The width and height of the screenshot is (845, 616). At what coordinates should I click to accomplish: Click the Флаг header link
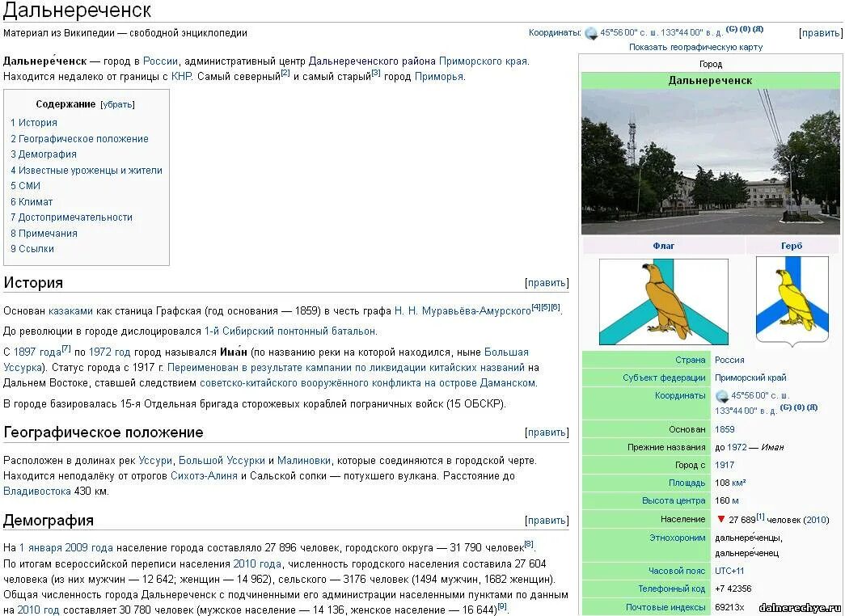click(x=663, y=246)
